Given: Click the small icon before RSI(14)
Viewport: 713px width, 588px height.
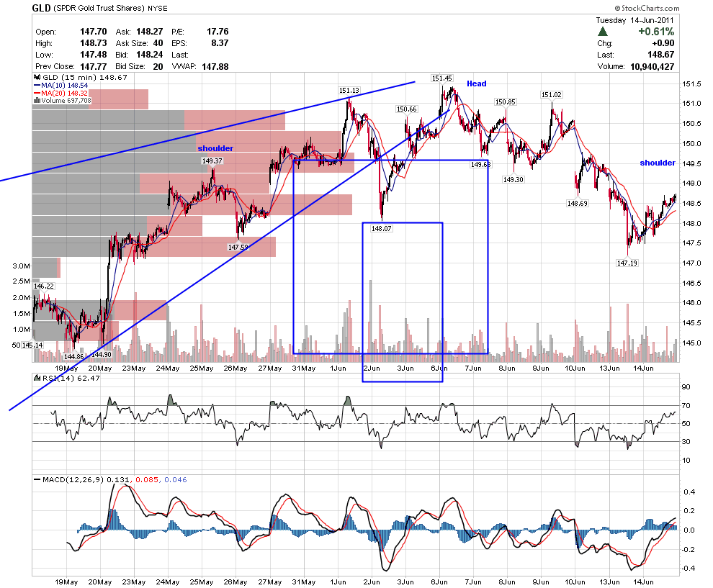Looking at the screenshot, I should (37, 378).
